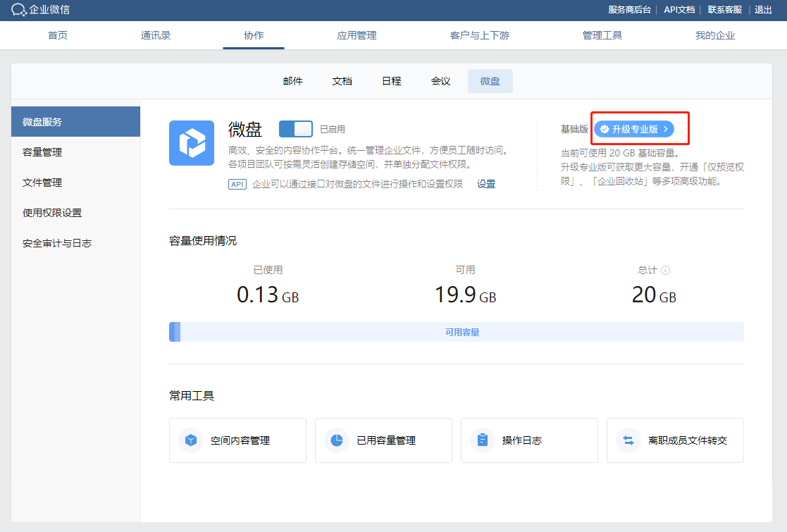Open the 离职成员文件转交 tool card

click(675, 440)
